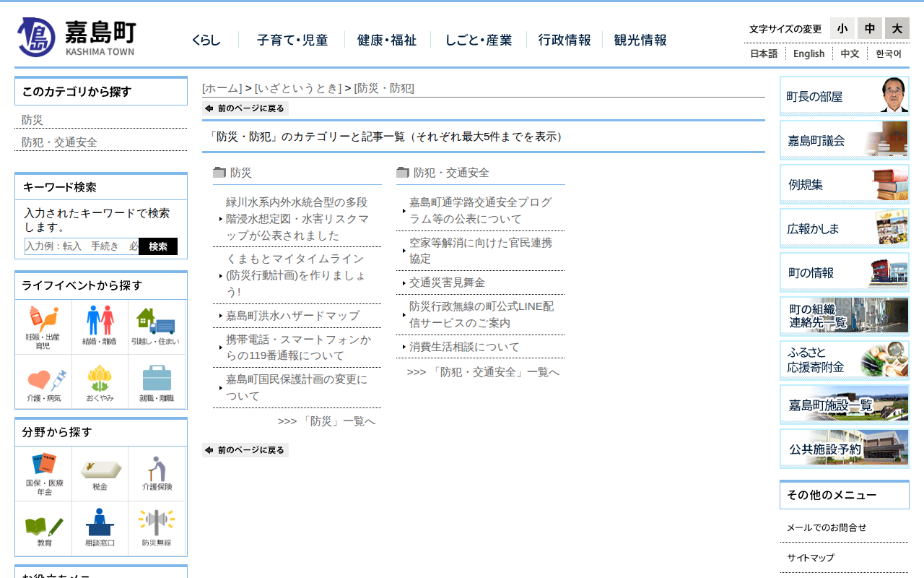924x578 pixels.
Task: Open the 通学路交通安全プログラム article
Action: [481, 211]
